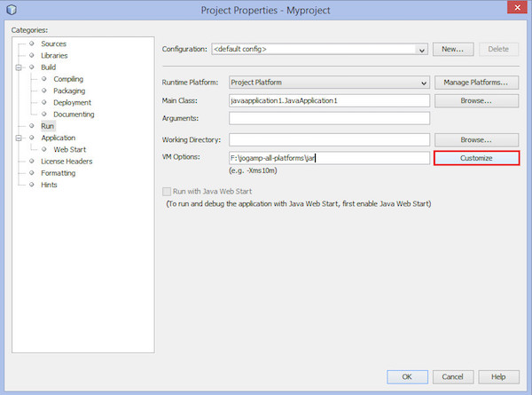Browse for the Main Class
The image size is (532, 395).
(476, 101)
